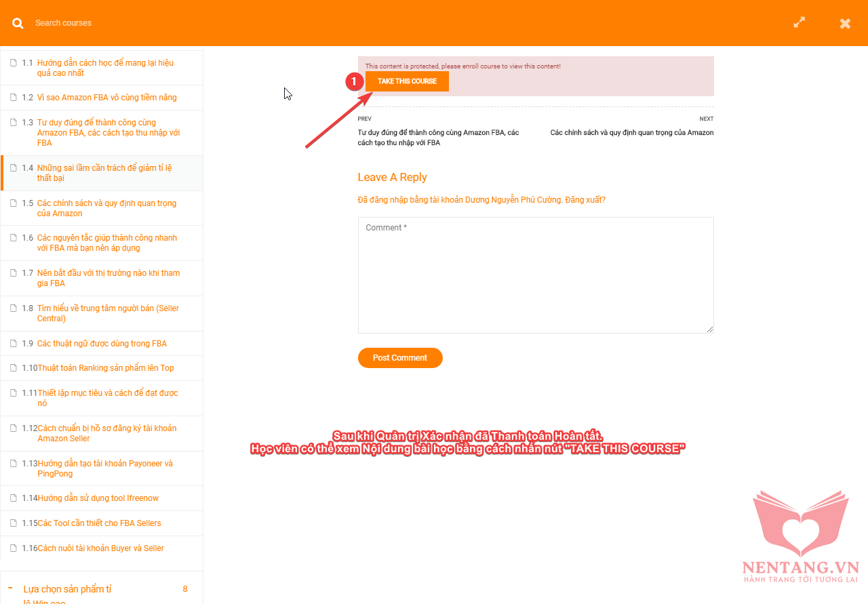Click the Post Comment button
868x604 pixels.
tap(400, 358)
